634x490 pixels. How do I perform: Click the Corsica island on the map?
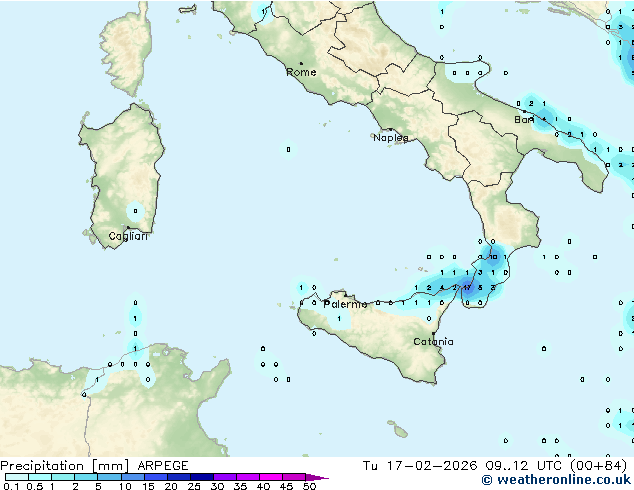(126, 51)
